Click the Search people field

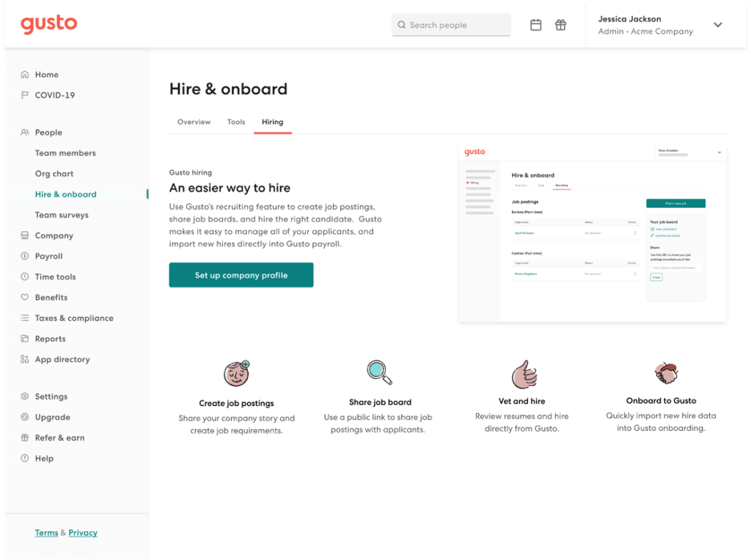tap(450, 25)
